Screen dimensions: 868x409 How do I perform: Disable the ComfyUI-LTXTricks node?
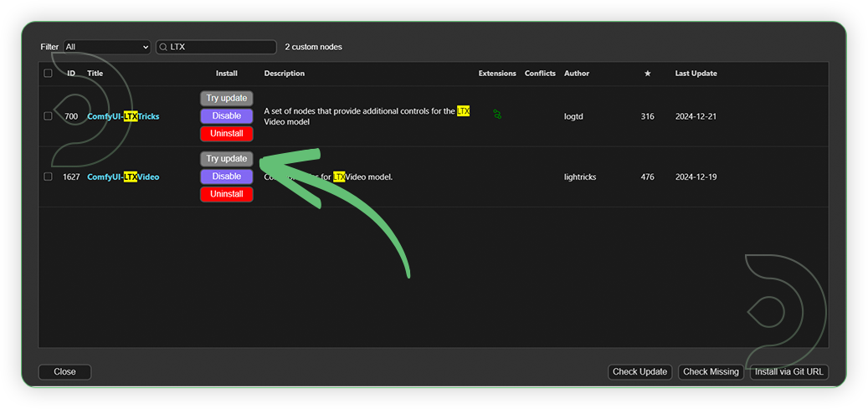pos(226,116)
